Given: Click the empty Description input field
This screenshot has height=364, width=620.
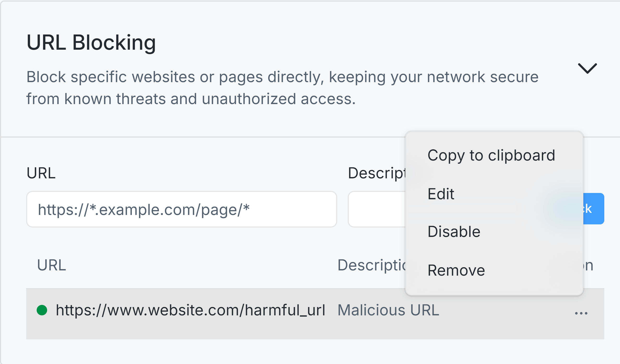Looking at the screenshot, I should [x=377, y=209].
